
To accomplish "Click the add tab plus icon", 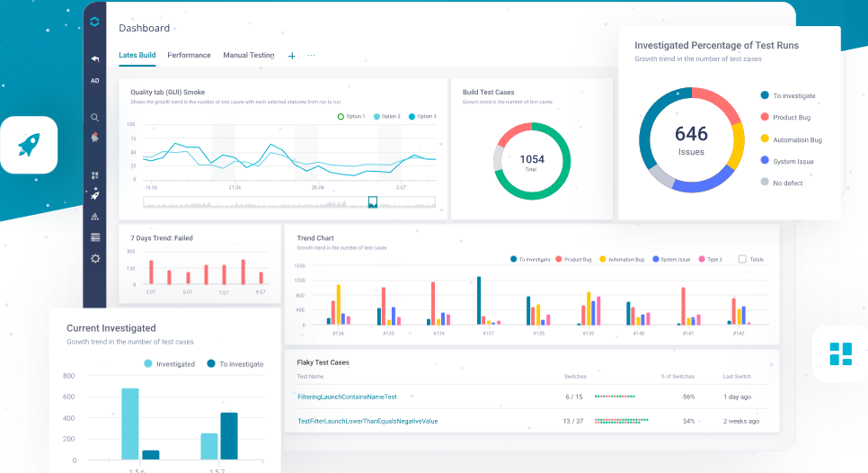I will 291,56.
